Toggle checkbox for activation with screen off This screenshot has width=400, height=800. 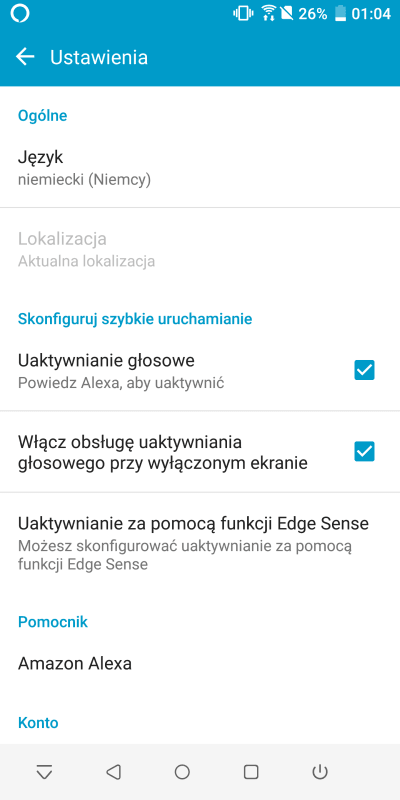click(364, 452)
